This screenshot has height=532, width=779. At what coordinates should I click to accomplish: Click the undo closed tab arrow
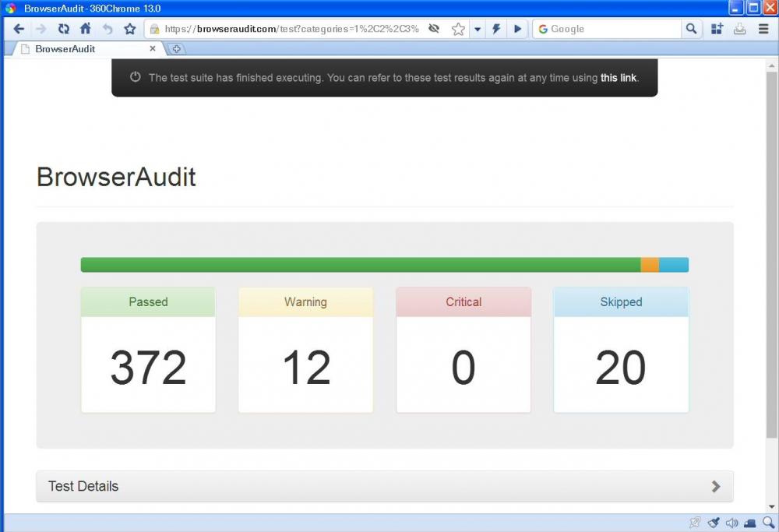click(108, 29)
